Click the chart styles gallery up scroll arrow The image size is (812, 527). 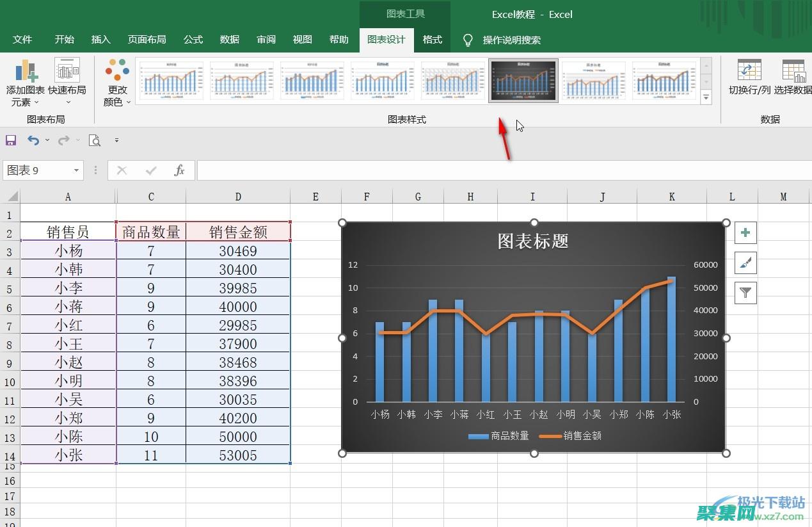click(x=706, y=64)
